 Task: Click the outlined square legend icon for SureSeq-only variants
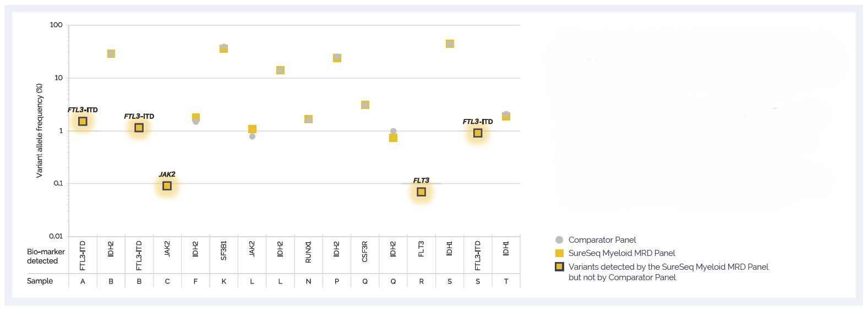tap(559, 267)
